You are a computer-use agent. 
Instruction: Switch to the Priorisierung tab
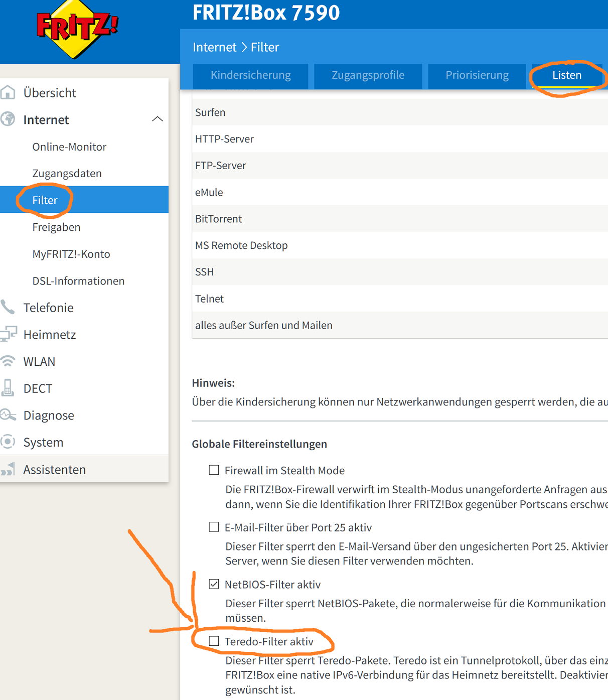coord(477,75)
